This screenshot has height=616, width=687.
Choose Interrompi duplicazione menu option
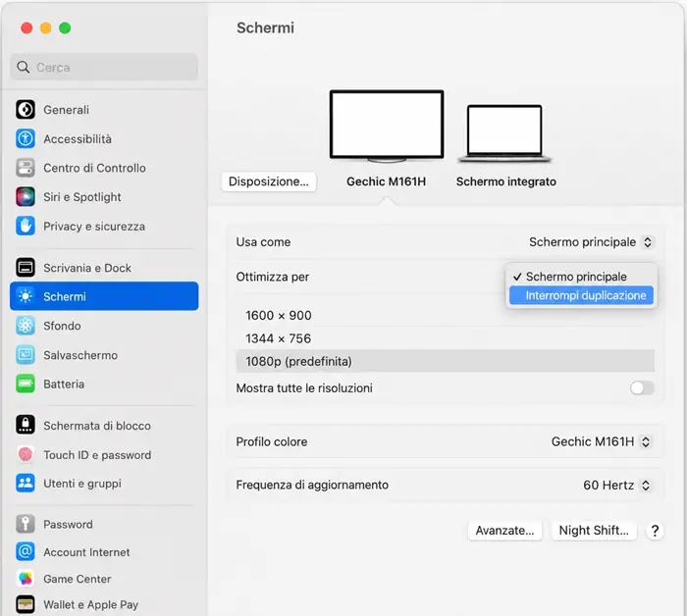pos(581,295)
